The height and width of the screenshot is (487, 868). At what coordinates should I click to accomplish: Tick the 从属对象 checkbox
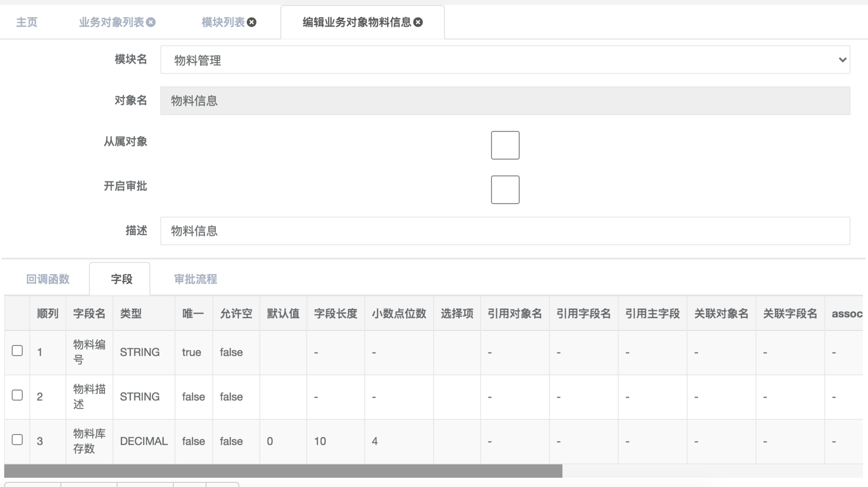click(505, 145)
